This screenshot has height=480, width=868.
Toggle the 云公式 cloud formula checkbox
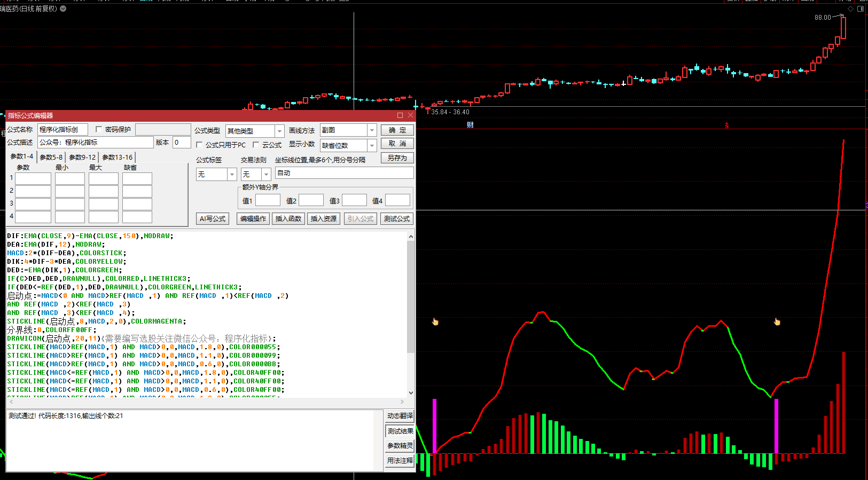tap(256, 145)
